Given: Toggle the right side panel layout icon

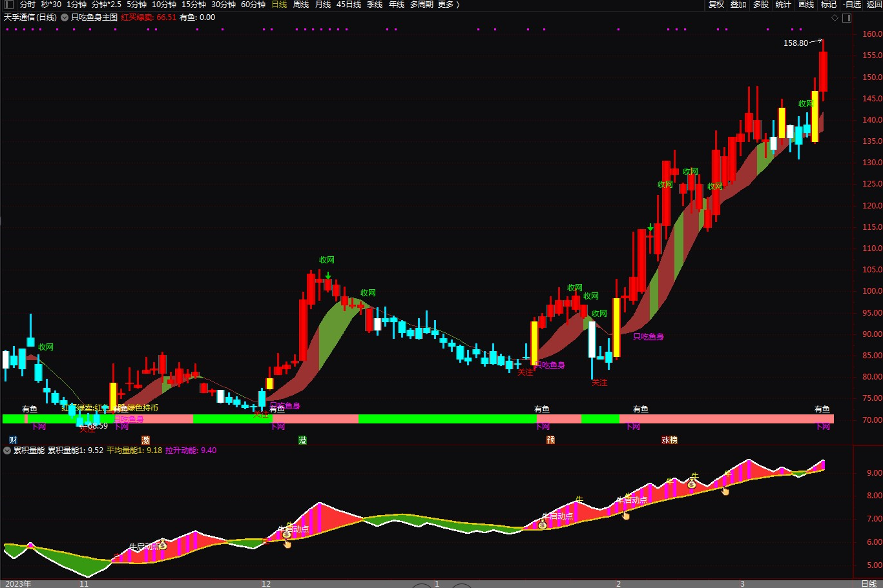Looking at the screenshot, I should click(x=846, y=17).
